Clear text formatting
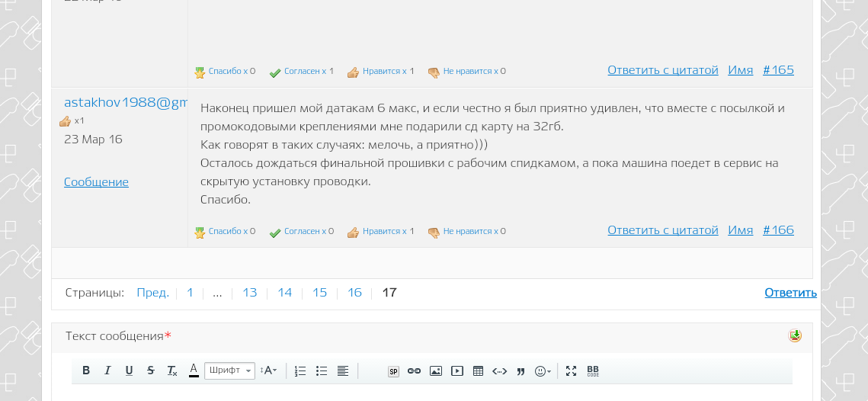Viewport: 868px width, 401px height. [x=172, y=371]
